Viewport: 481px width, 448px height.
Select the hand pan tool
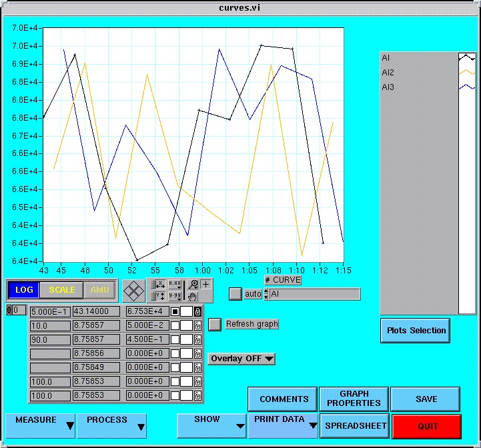[193, 296]
